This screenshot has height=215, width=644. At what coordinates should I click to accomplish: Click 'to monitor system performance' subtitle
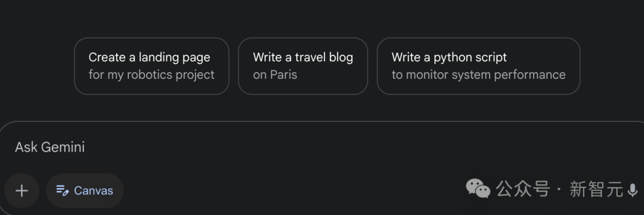tap(478, 75)
